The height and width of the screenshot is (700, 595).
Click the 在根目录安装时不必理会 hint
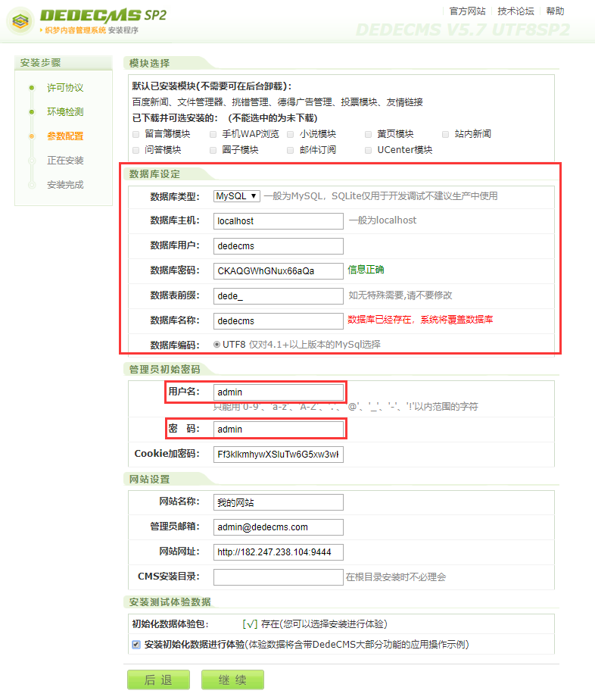coord(396,577)
